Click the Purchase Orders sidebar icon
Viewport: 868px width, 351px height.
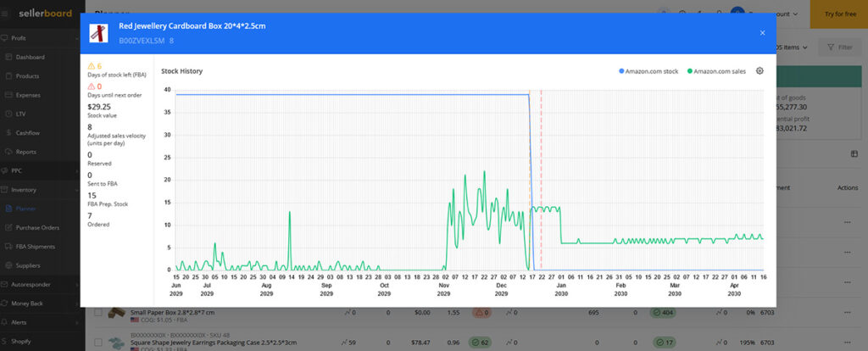point(8,227)
